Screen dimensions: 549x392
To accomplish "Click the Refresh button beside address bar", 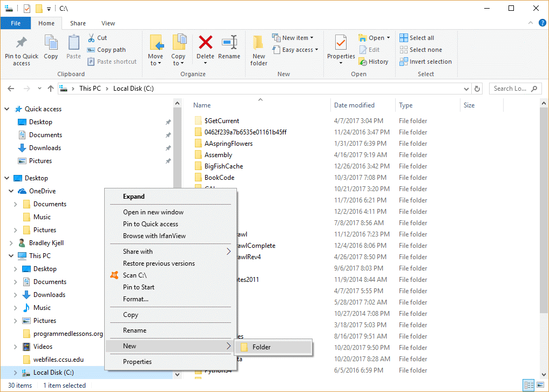I will point(477,89).
